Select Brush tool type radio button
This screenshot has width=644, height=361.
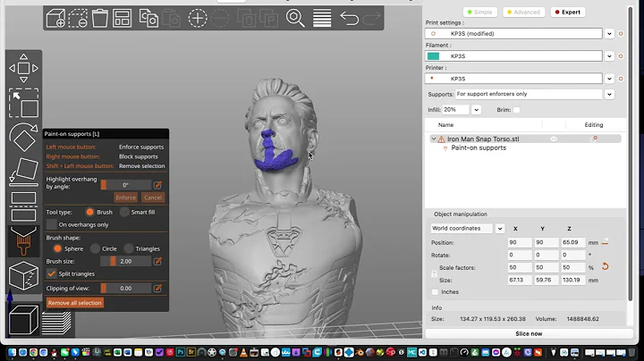[x=89, y=212]
